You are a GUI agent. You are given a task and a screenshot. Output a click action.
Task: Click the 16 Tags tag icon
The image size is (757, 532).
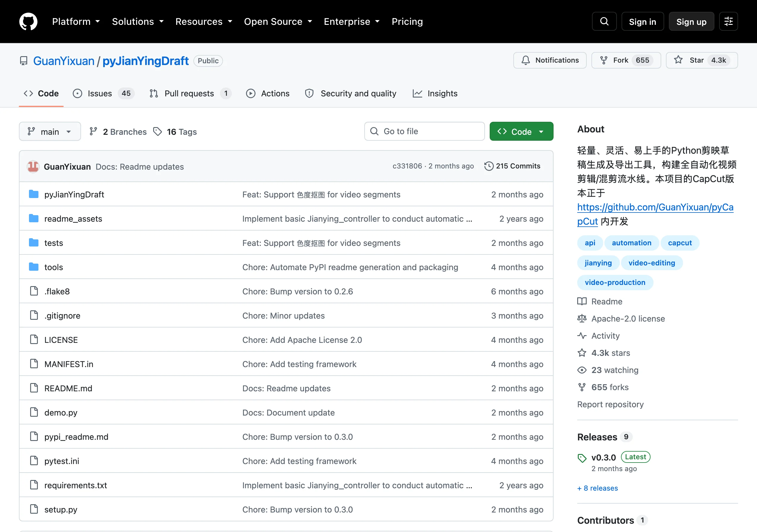tap(158, 132)
